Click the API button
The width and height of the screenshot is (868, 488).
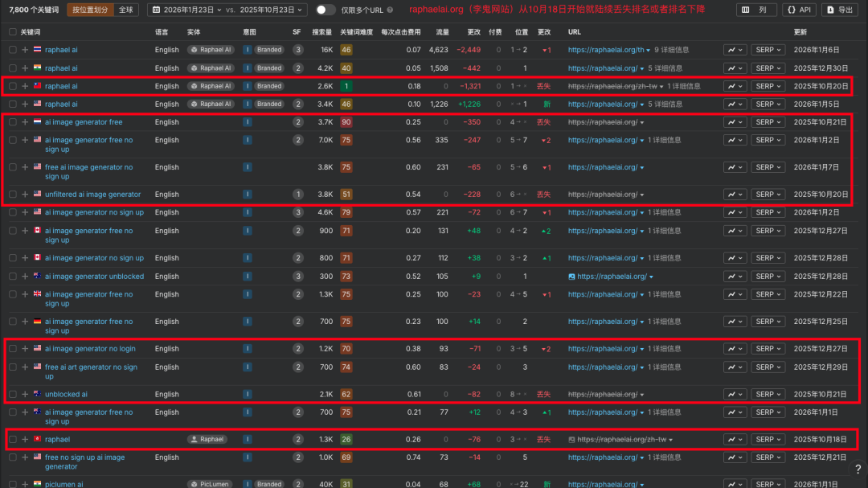click(x=800, y=10)
